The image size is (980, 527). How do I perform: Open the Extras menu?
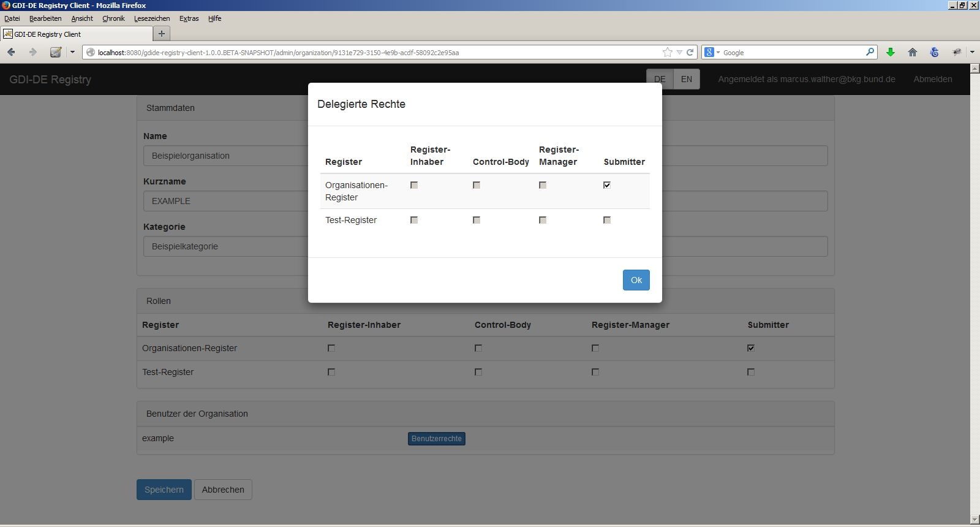pos(189,18)
